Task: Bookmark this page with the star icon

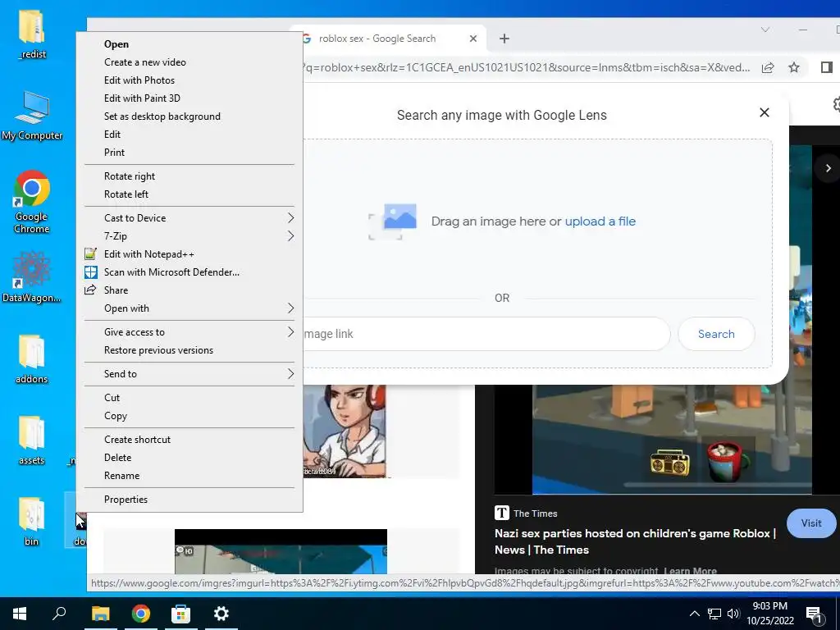Action: [794, 67]
